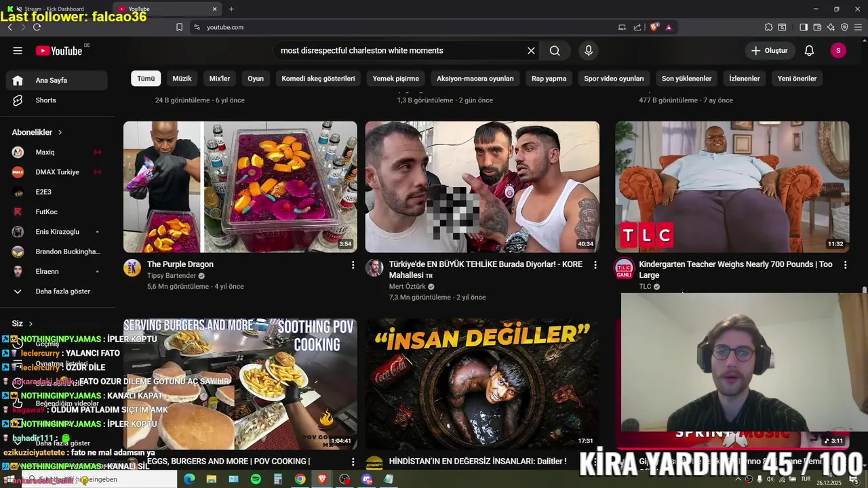Open browser extensions puzzle icon
Screen dimensions: 868x488
coord(768,27)
